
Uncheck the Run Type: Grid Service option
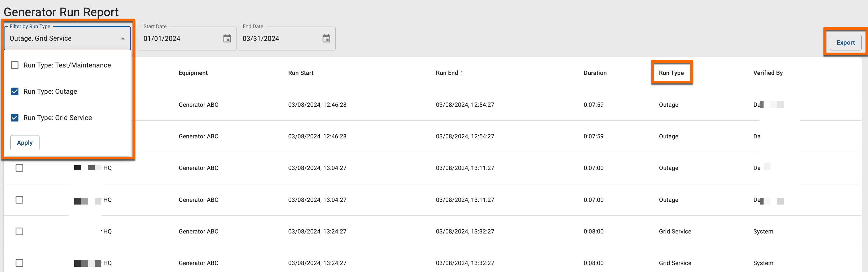click(15, 118)
